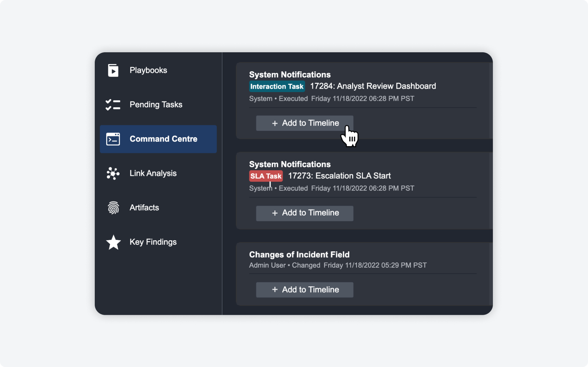Add Analyst Review Dashboard entry to timeline
Screen dimensions: 588x367
click(304, 123)
